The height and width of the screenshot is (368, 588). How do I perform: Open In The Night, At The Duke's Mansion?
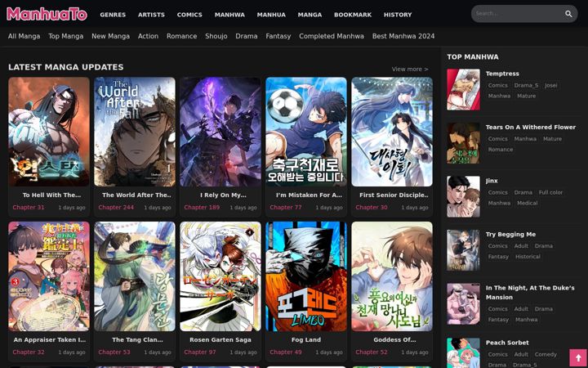pos(530,293)
